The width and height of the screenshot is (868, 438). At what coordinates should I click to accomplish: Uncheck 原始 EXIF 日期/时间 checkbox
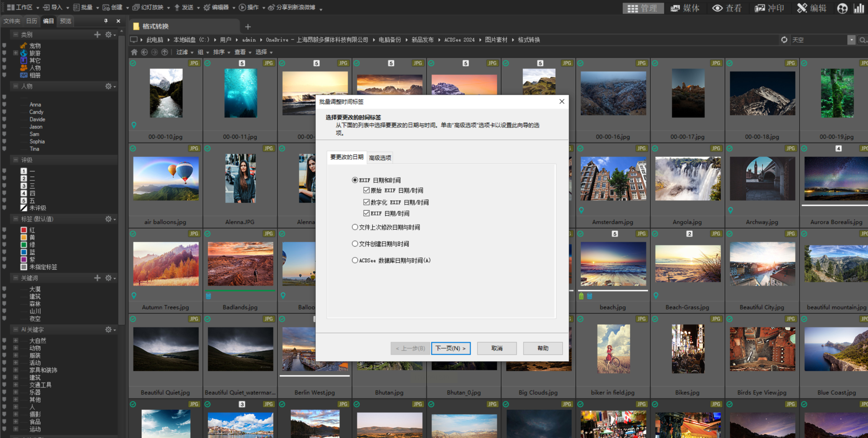click(366, 190)
